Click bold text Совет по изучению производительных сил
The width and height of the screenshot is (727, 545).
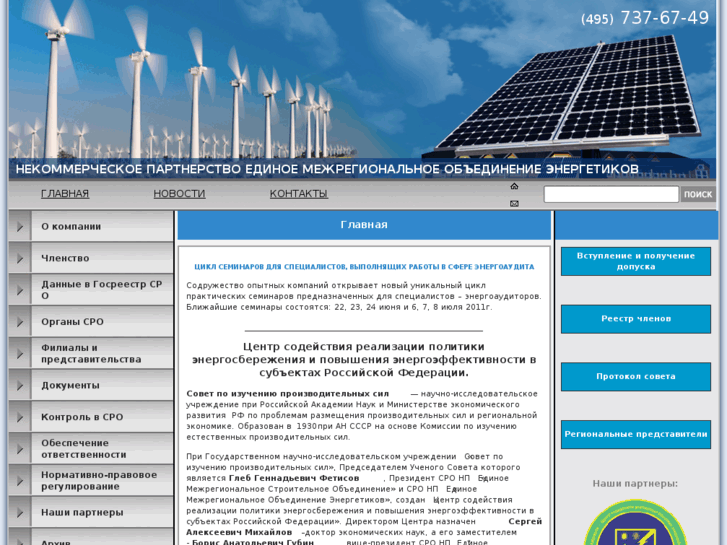coord(287,394)
